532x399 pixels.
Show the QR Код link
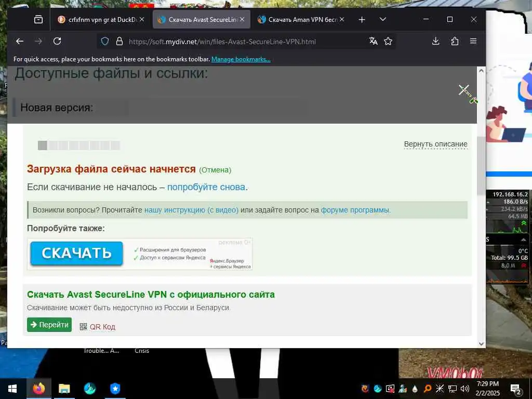[102, 327]
